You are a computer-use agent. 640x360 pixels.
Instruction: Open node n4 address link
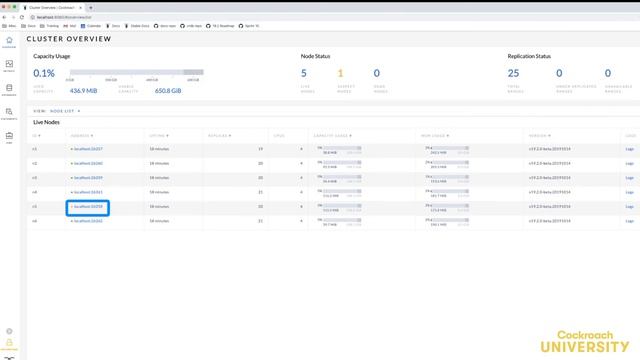pos(88,192)
